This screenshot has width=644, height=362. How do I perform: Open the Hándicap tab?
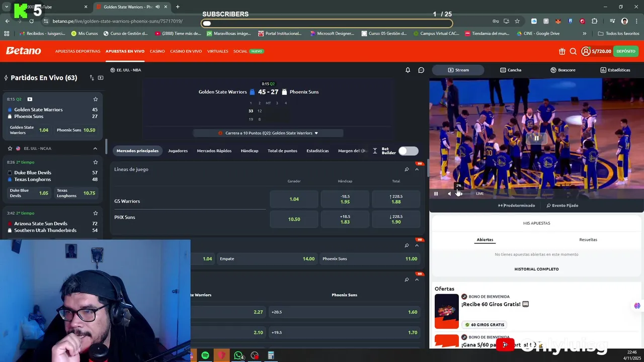click(250, 151)
